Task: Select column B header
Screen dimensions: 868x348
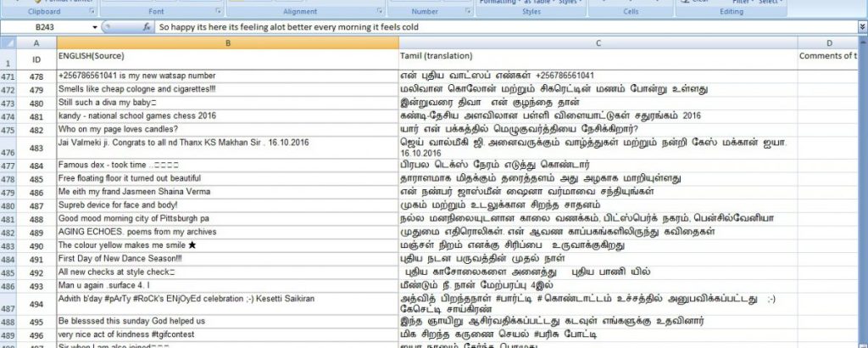Action: [227, 42]
